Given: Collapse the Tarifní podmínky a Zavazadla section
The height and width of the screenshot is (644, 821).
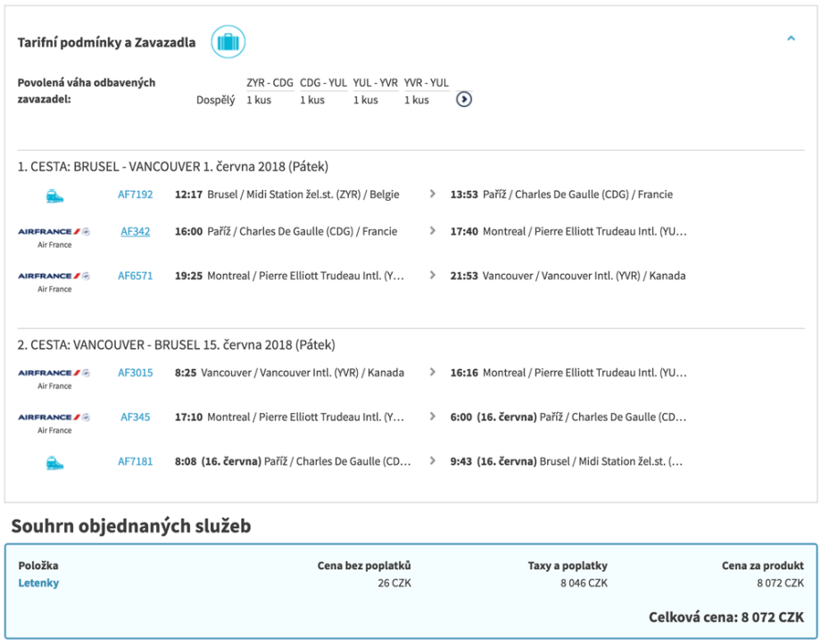Looking at the screenshot, I should [x=791, y=39].
